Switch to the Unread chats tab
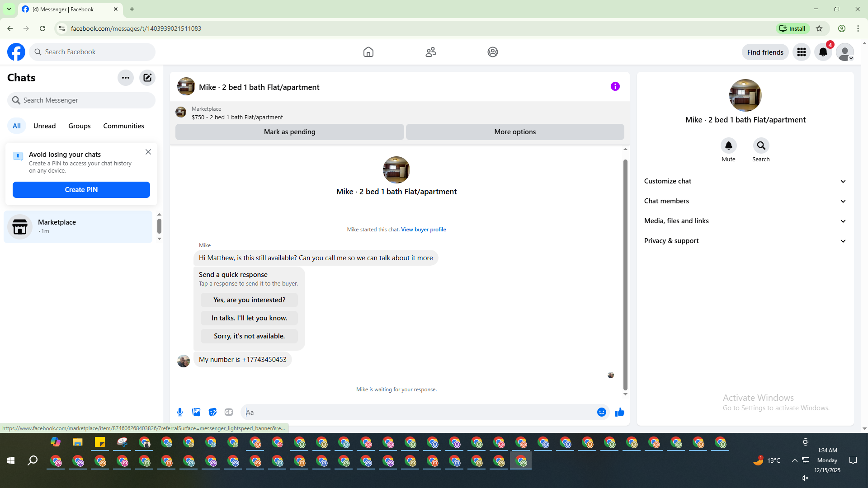The height and width of the screenshot is (488, 868). click(44, 126)
